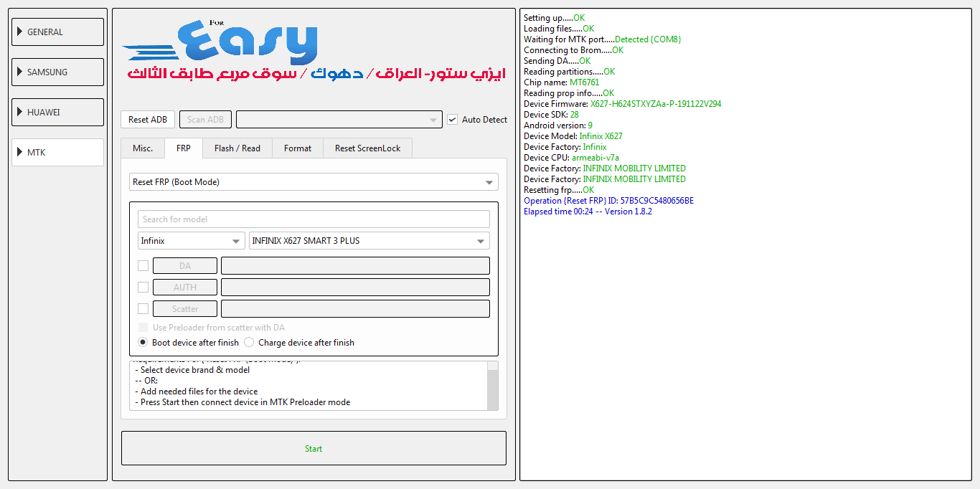Click the 'Sending DA.....OK' log line
This screenshot has width=980, height=489.
pyautogui.click(x=557, y=61)
